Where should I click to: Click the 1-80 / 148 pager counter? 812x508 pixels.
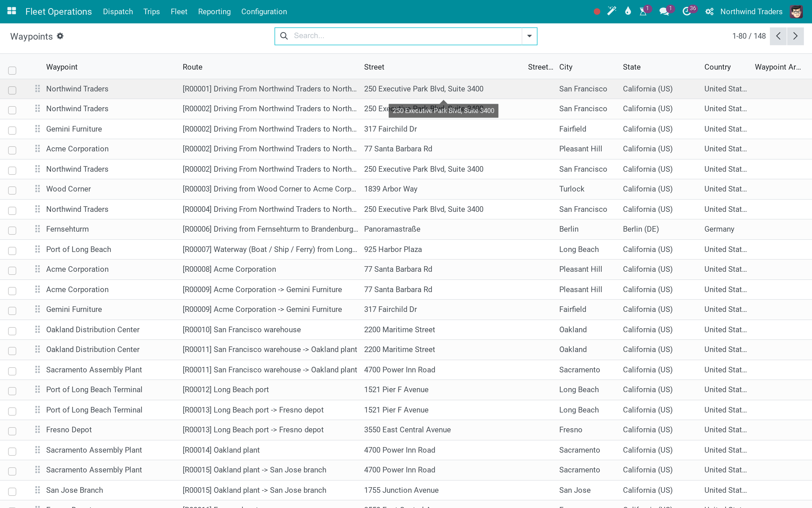tap(749, 36)
